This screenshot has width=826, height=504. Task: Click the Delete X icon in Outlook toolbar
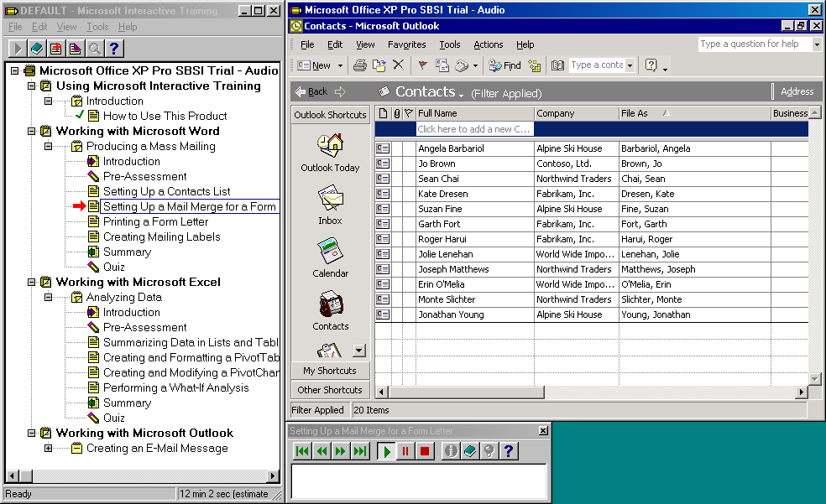click(398, 65)
